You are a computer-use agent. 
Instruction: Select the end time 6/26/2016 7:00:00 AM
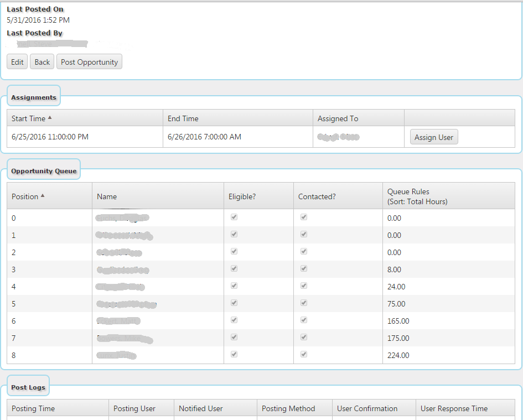(204, 137)
